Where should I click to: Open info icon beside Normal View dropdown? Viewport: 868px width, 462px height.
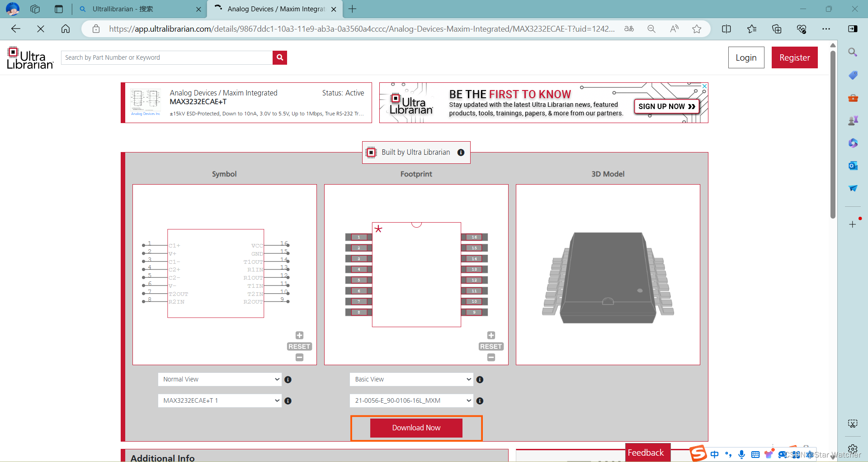[x=288, y=380]
